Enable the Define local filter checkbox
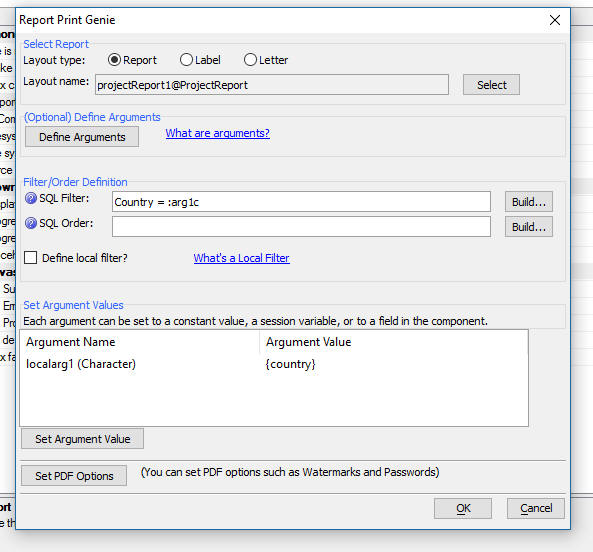The height and width of the screenshot is (552, 593). 30,258
